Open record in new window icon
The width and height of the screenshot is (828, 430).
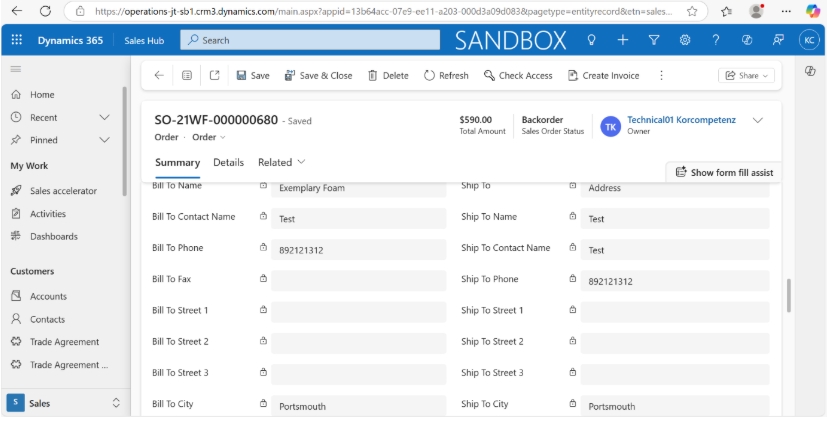coord(214,76)
